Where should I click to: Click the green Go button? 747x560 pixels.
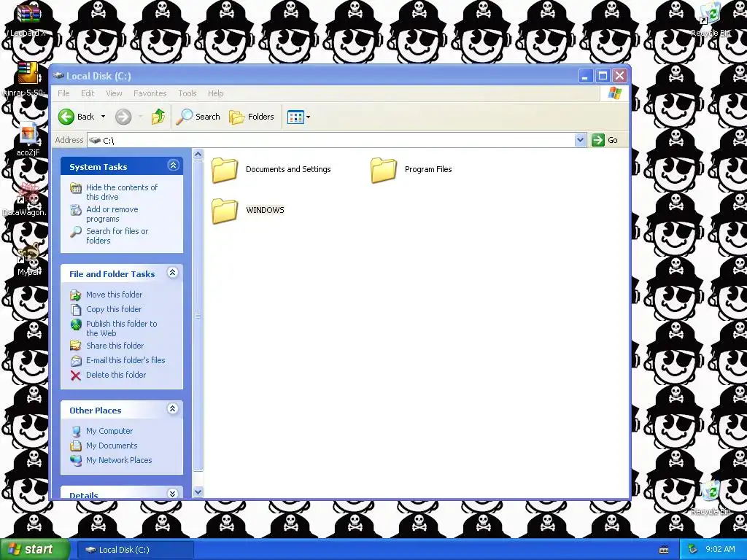[x=605, y=140]
